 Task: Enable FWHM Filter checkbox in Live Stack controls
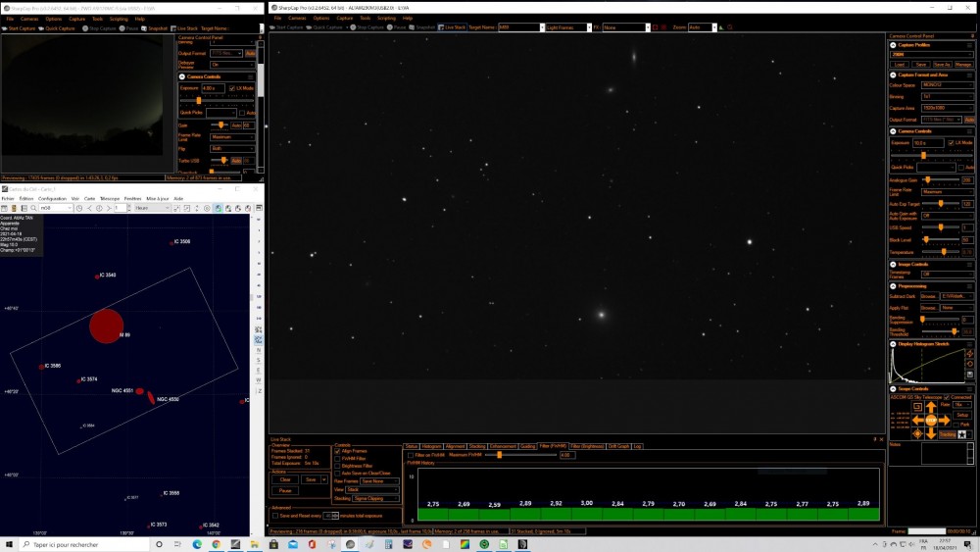pos(337,458)
